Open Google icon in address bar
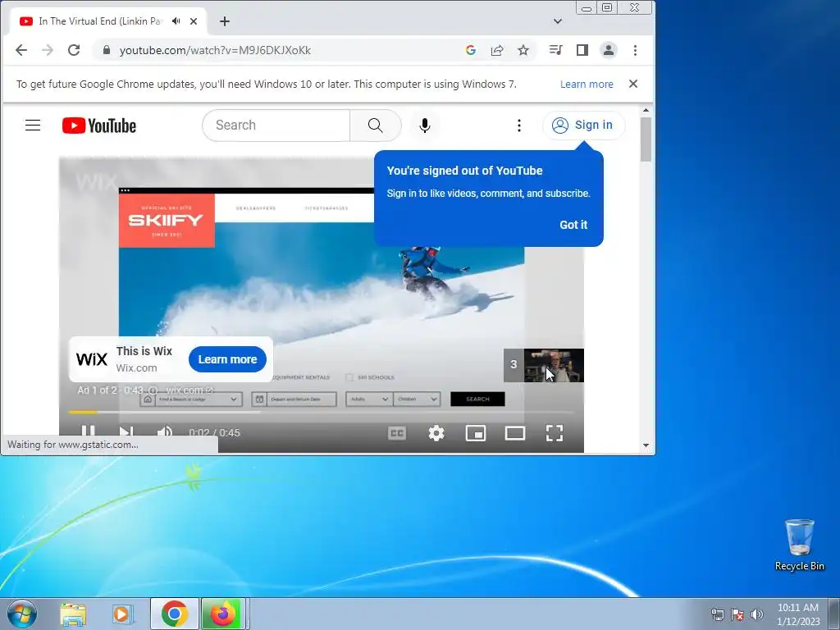840x630 pixels. (471, 50)
